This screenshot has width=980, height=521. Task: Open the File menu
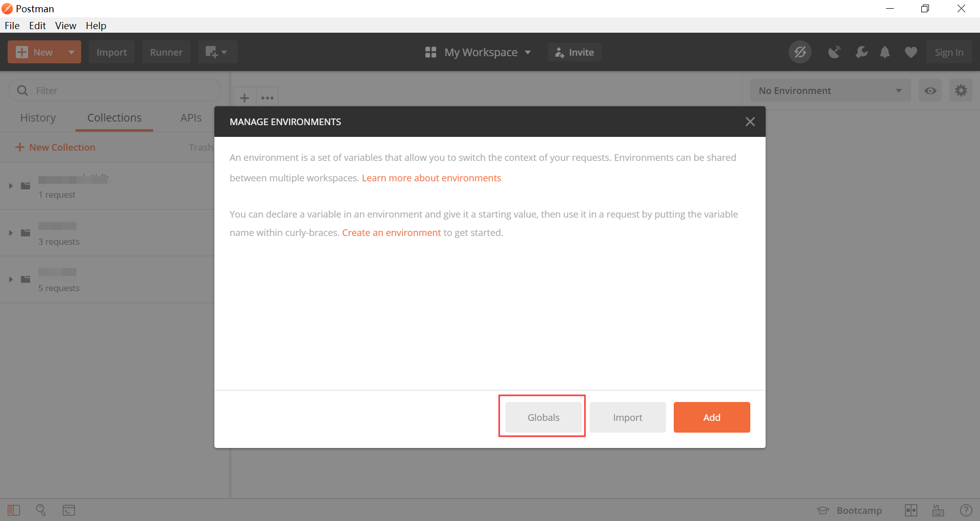(12, 26)
